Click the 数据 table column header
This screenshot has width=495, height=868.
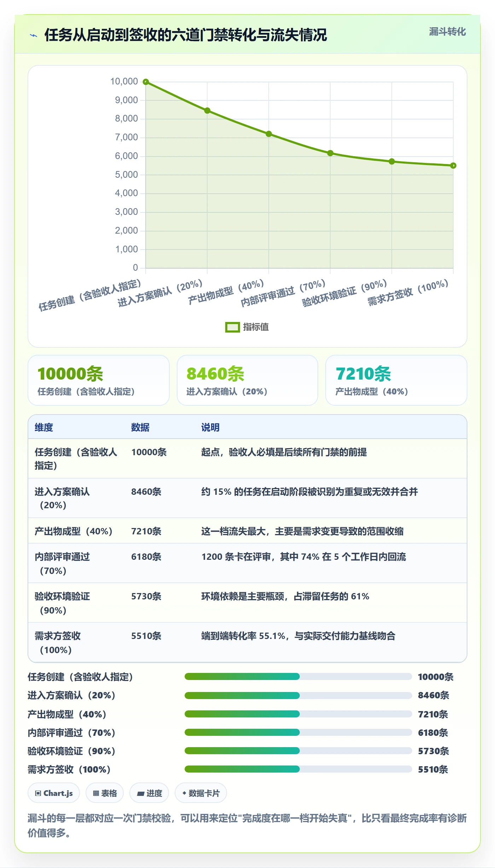140,427
